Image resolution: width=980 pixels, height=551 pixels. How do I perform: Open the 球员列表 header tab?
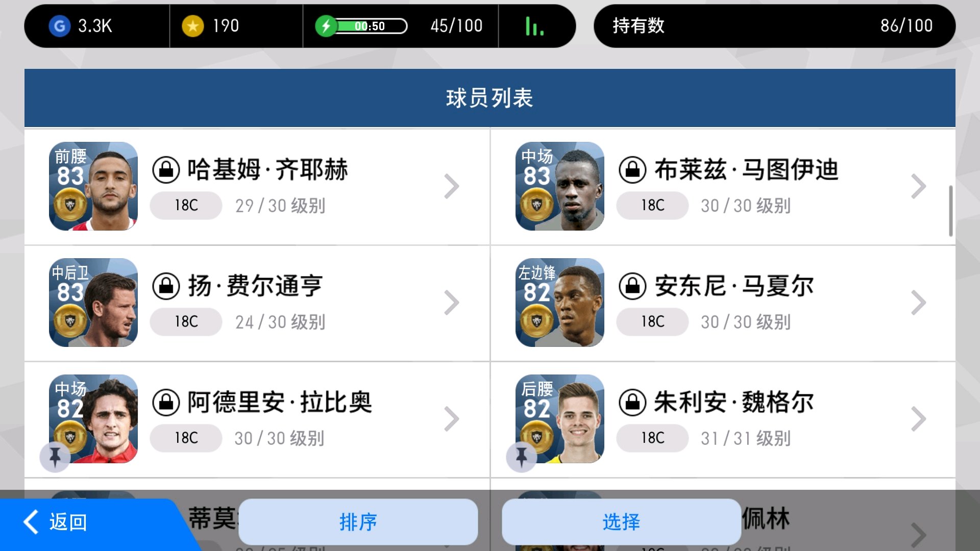490,98
